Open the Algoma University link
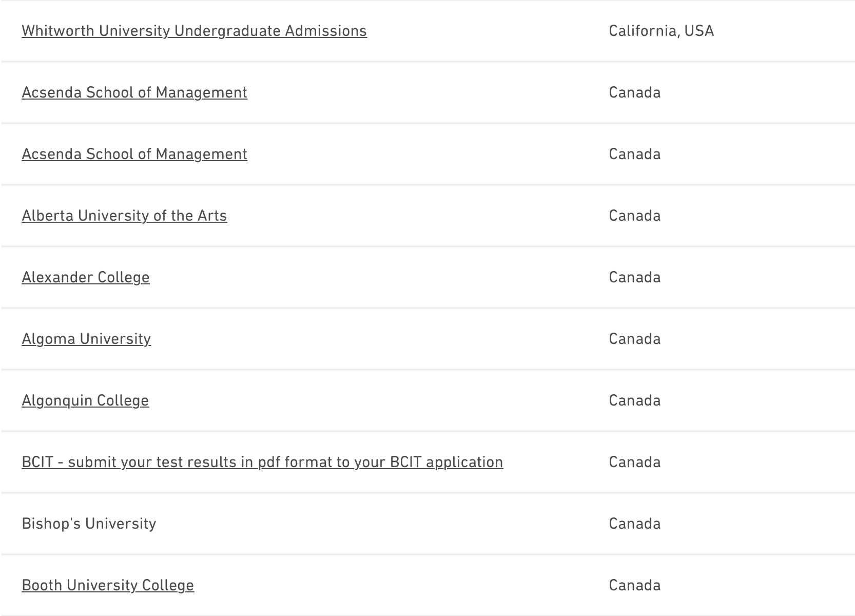This screenshot has width=855, height=616. (86, 339)
